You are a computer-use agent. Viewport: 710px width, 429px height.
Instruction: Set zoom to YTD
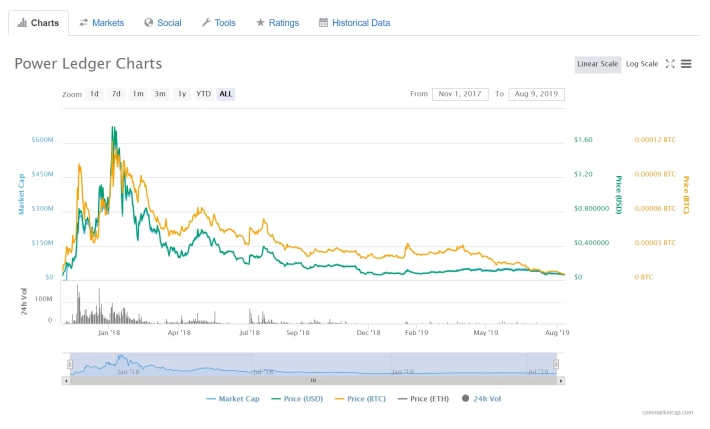203,94
